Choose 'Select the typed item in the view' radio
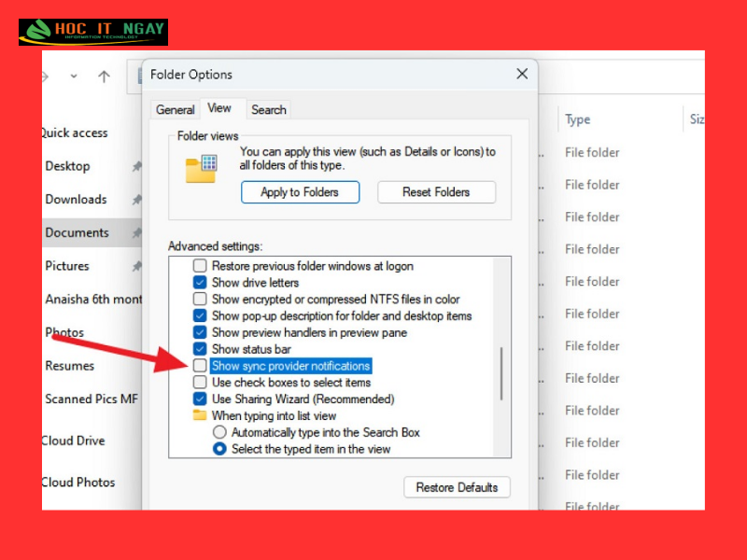Viewport: 747px width, 560px height. [x=219, y=449]
